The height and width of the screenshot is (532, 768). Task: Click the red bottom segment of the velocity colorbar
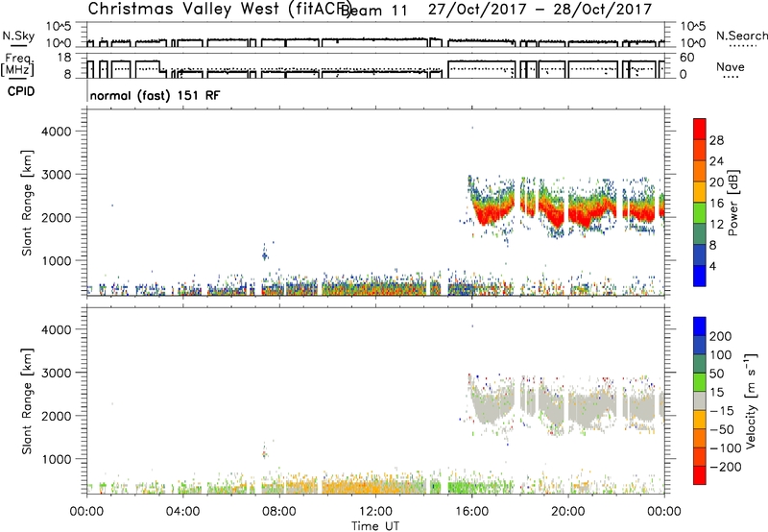pyautogui.click(x=700, y=475)
